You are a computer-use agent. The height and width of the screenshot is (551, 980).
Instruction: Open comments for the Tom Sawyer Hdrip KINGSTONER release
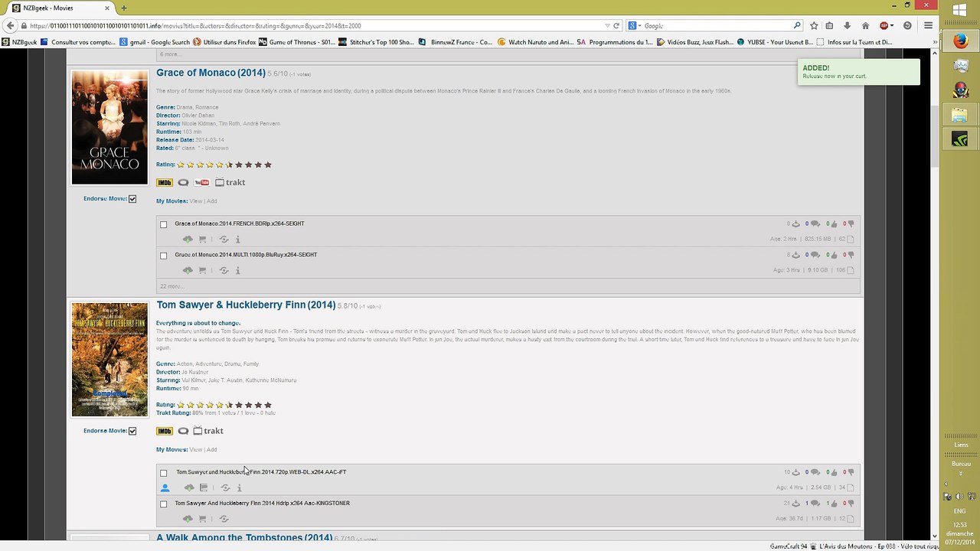[815, 504]
